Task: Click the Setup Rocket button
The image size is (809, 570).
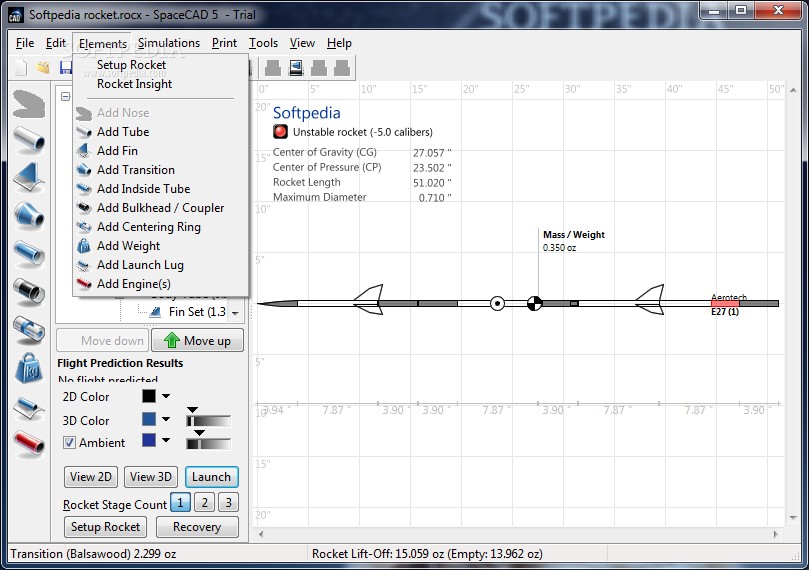Action: pos(105,527)
